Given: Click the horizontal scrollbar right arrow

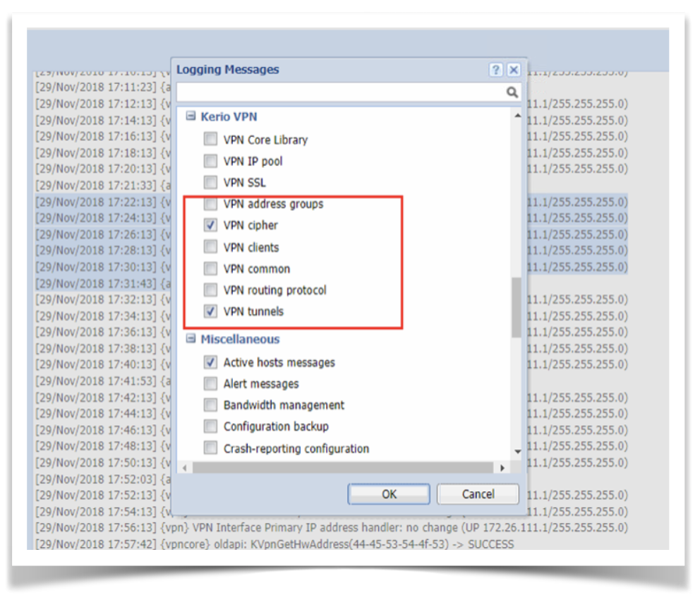Looking at the screenshot, I should (502, 468).
